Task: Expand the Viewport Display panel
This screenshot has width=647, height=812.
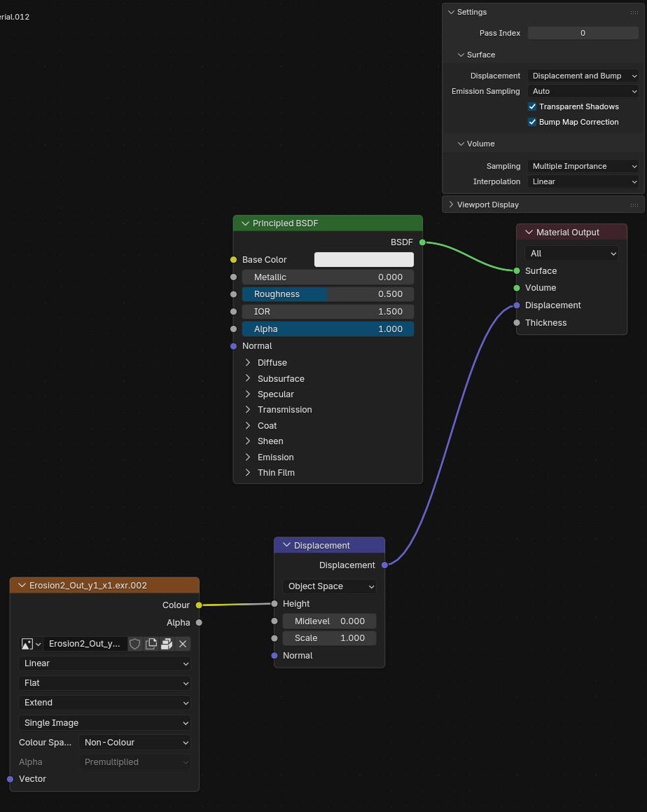Action: 452,205
